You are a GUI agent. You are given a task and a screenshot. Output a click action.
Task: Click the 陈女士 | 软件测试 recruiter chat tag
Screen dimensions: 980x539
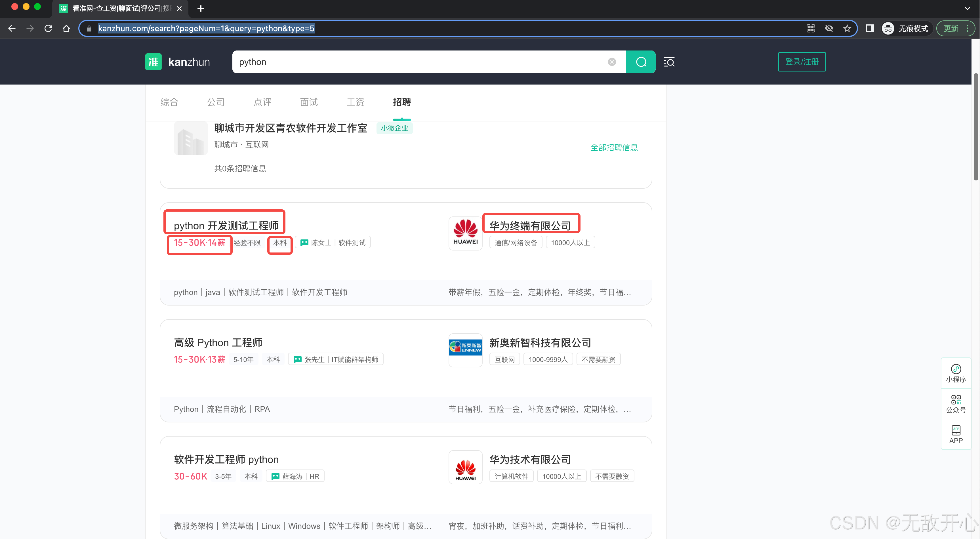333,243
